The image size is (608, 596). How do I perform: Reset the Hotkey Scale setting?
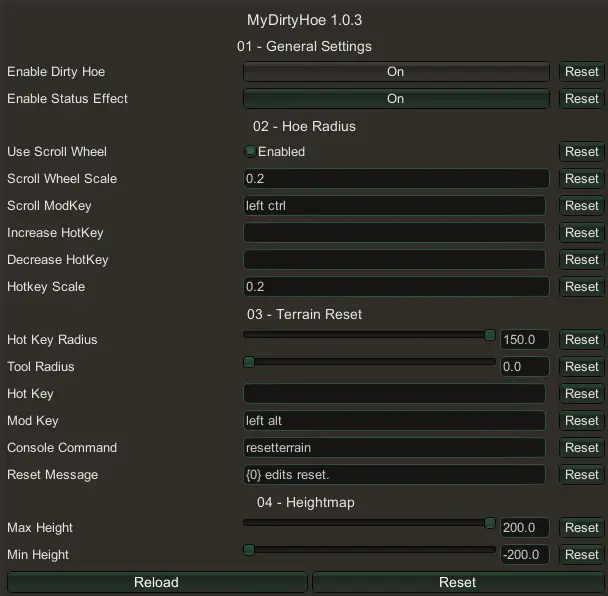pos(581,287)
